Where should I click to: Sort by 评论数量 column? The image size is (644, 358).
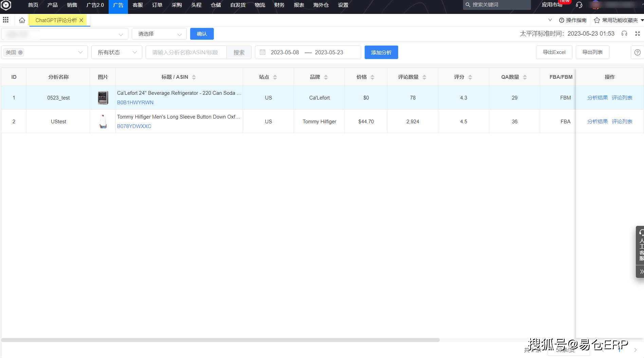pos(424,77)
